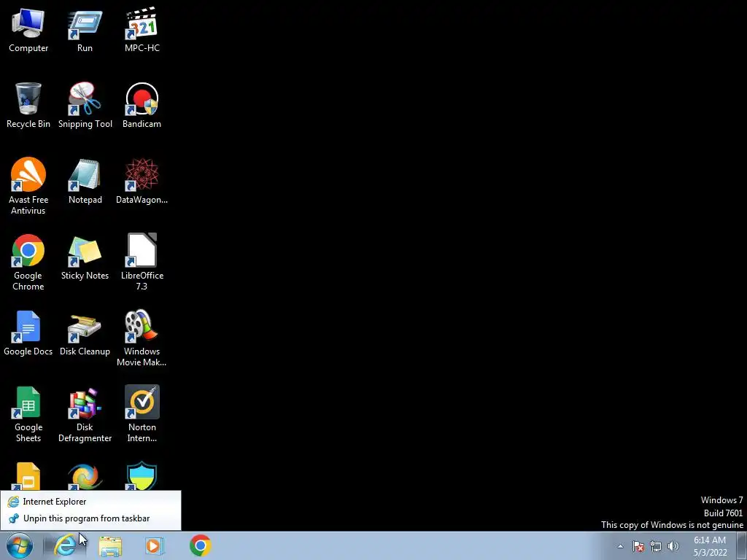Open Internet Explorer from jump list
The height and width of the screenshot is (560, 747).
coord(90,502)
